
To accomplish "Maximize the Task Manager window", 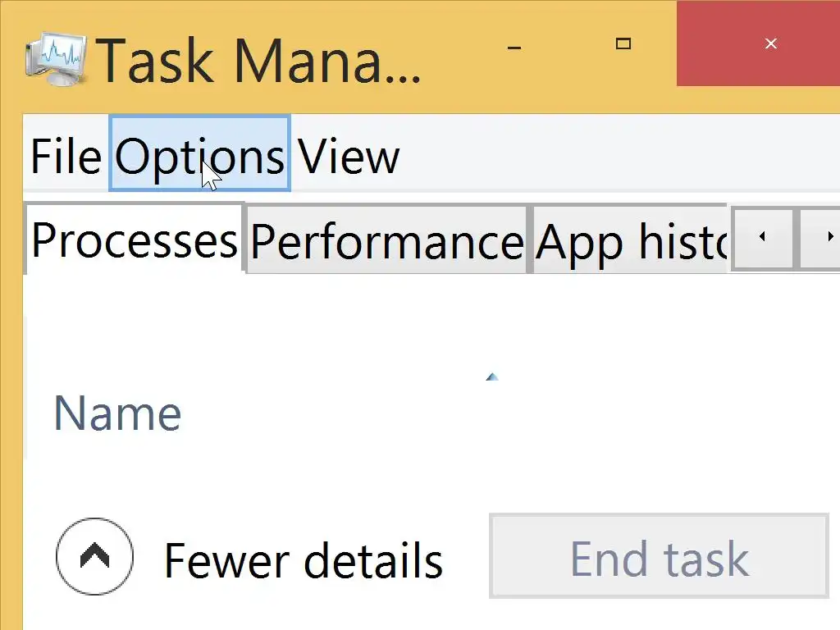I will (623, 44).
